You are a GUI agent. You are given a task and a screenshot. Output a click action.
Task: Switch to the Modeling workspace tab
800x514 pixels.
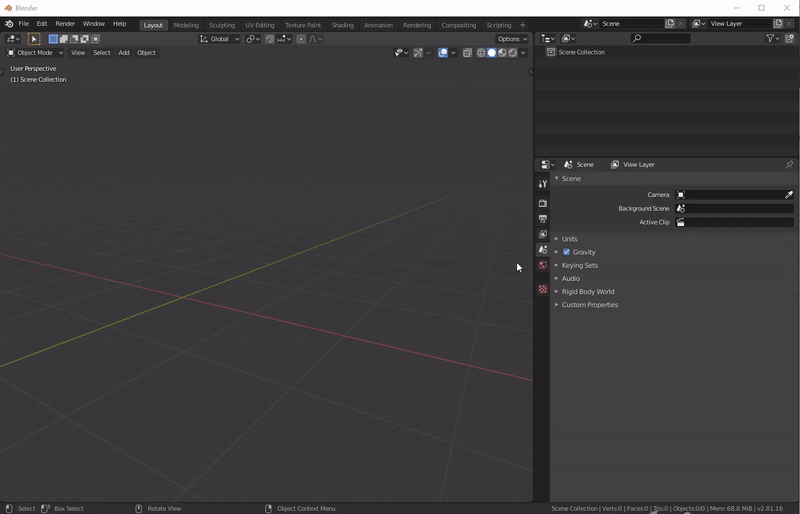(x=186, y=25)
